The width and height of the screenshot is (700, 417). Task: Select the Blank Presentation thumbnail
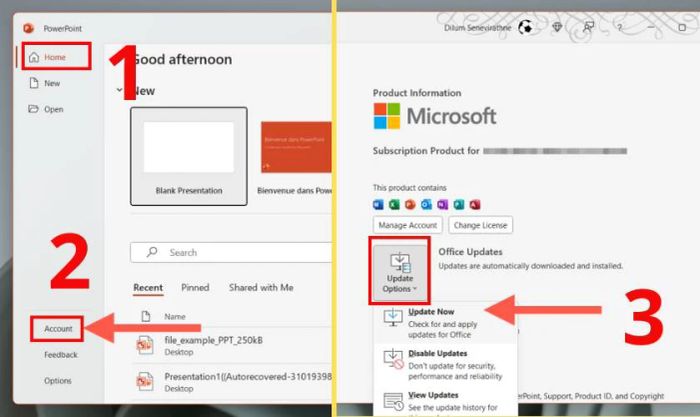[188, 156]
